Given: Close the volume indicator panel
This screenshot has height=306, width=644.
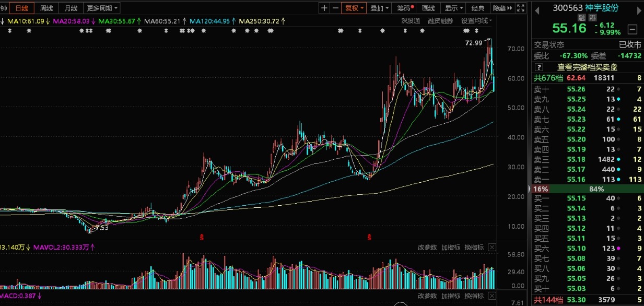Looking at the screenshot, I should coord(492,247).
